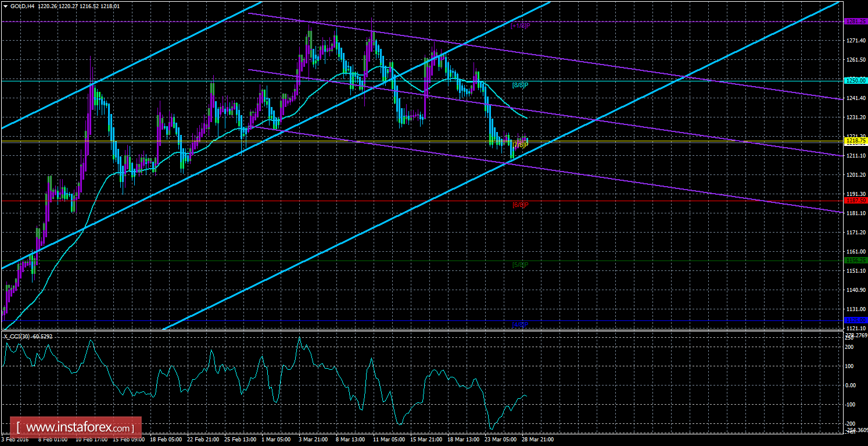Screen dimensions: 868x446
Task: Select the [5/8]P Murray level label
Action: click(520, 265)
